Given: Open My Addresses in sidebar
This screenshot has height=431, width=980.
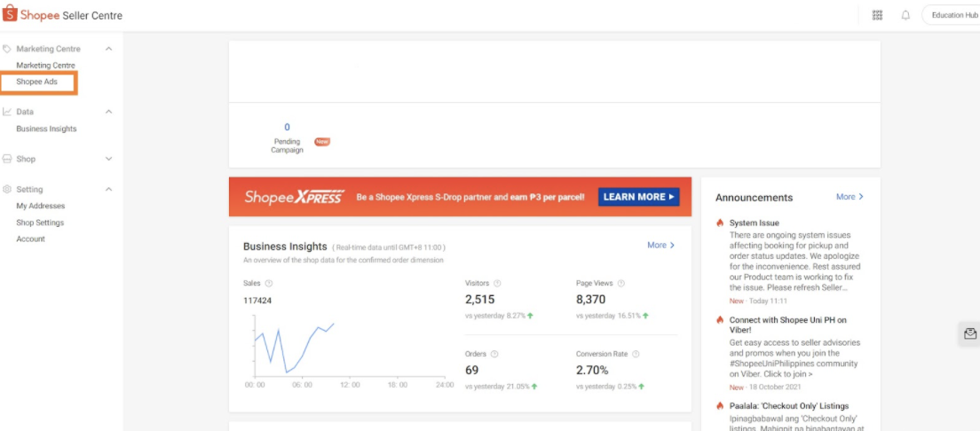Looking at the screenshot, I should point(41,206).
